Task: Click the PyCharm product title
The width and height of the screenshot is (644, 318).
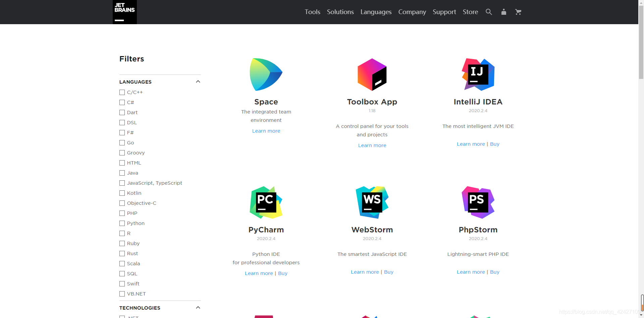Action: tap(266, 230)
